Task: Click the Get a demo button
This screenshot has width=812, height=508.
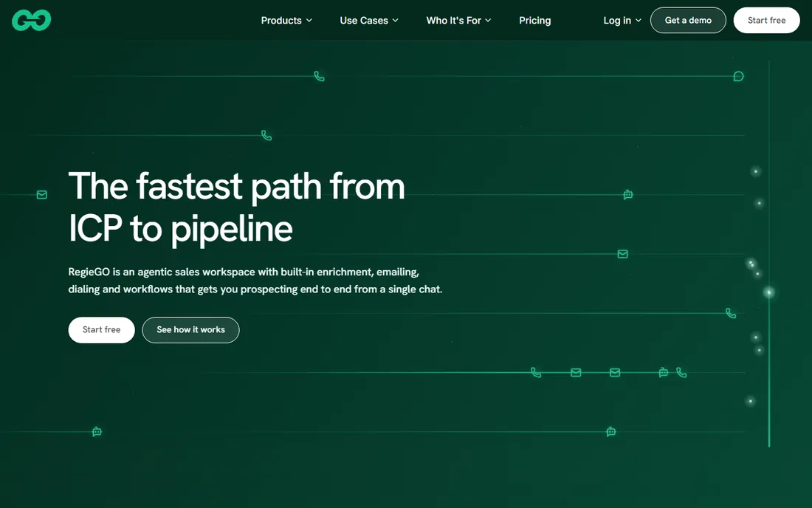Action: click(x=688, y=20)
